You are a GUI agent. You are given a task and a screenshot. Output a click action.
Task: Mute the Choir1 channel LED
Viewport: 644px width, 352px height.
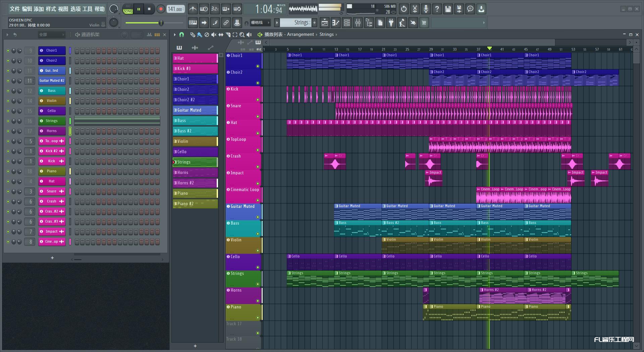pos(8,51)
